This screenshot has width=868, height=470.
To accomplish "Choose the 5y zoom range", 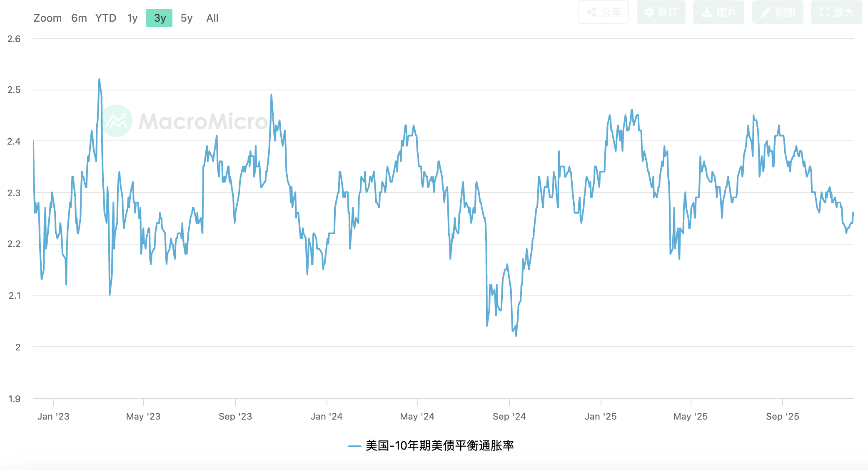I will click(x=186, y=18).
